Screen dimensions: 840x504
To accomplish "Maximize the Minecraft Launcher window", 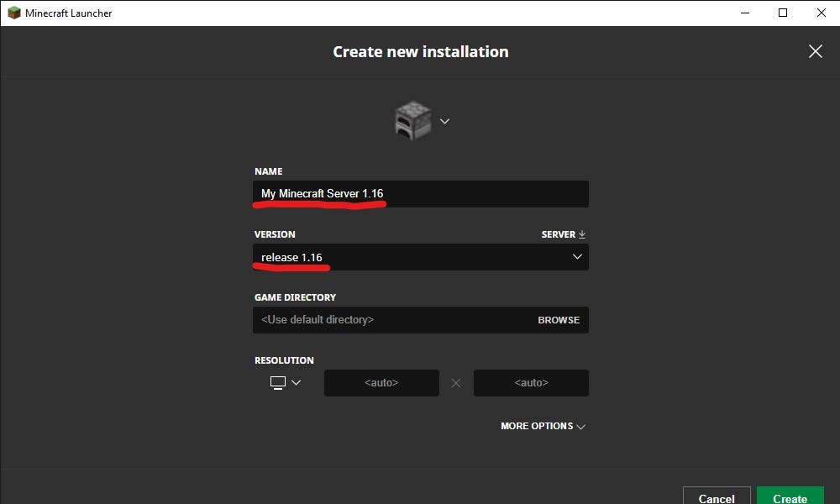I will coord(783,13).
